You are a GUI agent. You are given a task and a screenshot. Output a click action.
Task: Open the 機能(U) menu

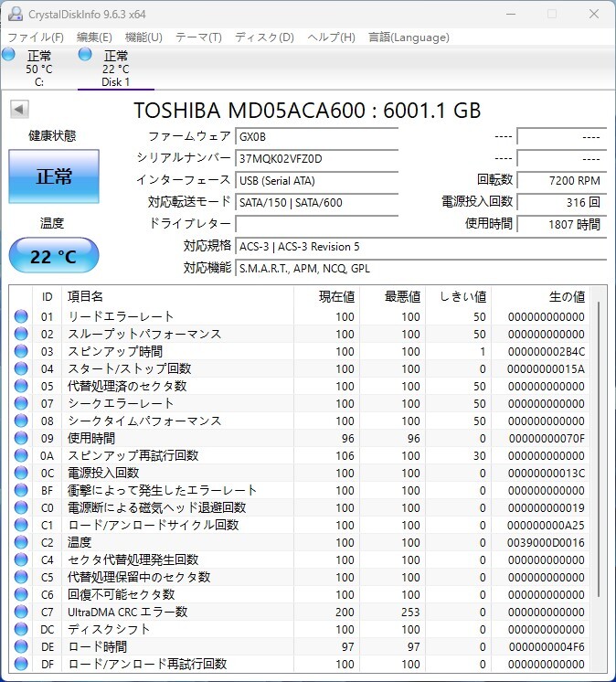point(143,37)
